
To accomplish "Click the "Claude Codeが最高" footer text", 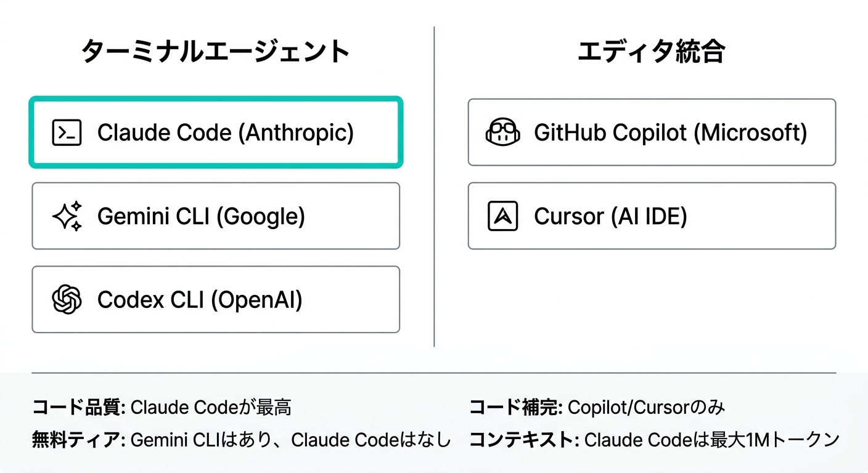I will [x=211, y=407].
